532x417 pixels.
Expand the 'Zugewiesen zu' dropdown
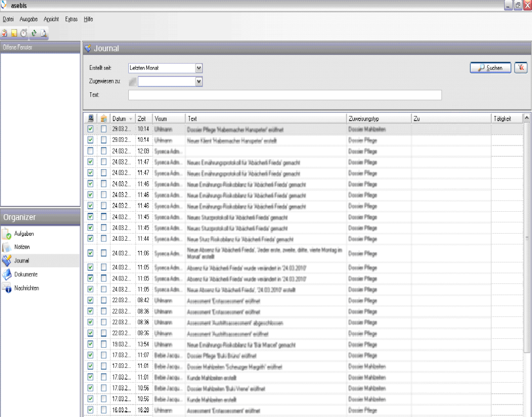point(199,82)
